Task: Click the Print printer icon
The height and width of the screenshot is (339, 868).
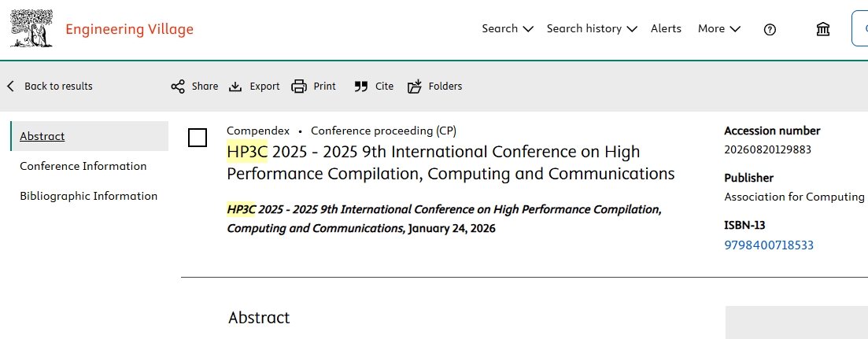Action: click(x=299, y=87)
